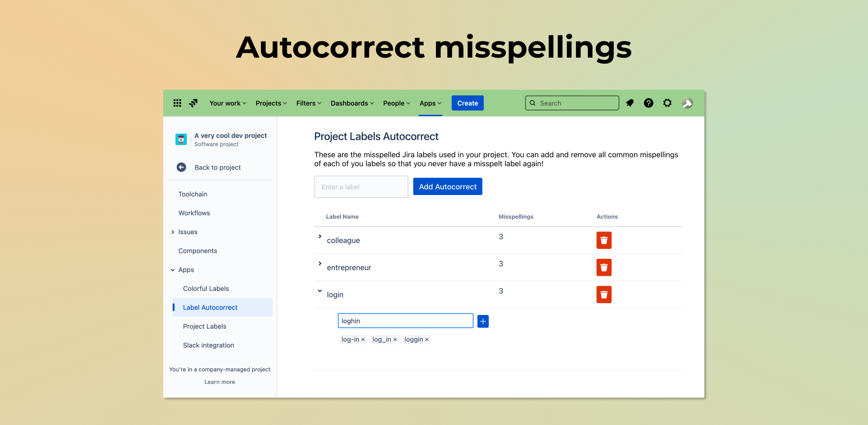Expand the Issues sidebar section
This screenshot has width=868, height=425.
pos(173,232)
